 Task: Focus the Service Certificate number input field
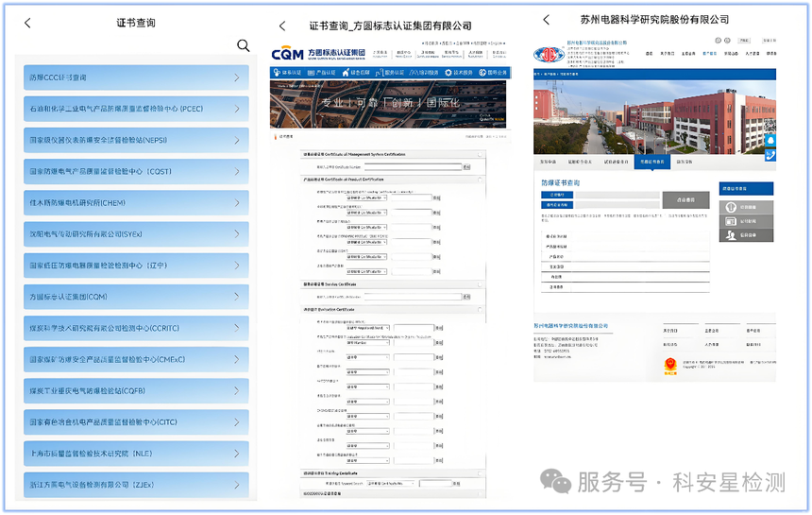pyautogui.click(x=413, y=297)
